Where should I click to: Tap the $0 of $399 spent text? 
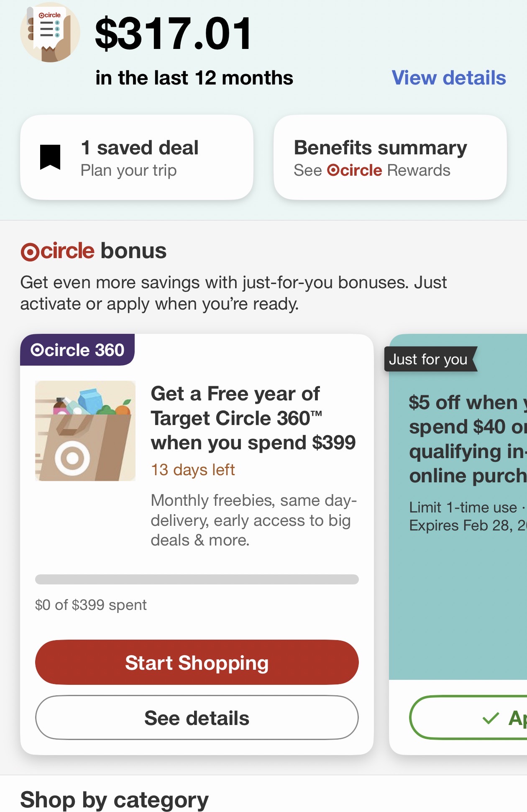pyautogui.click(x=91, y=605)
